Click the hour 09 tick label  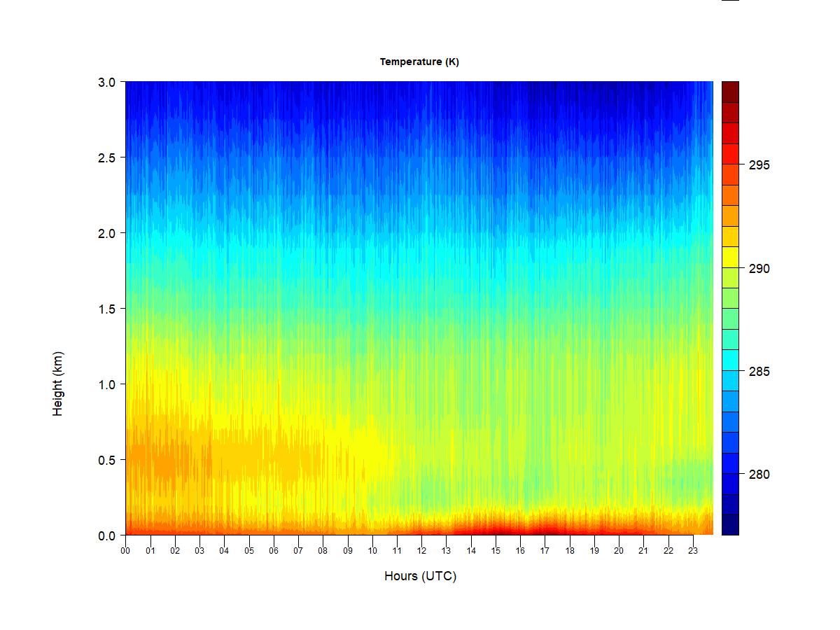pos(347,551)
